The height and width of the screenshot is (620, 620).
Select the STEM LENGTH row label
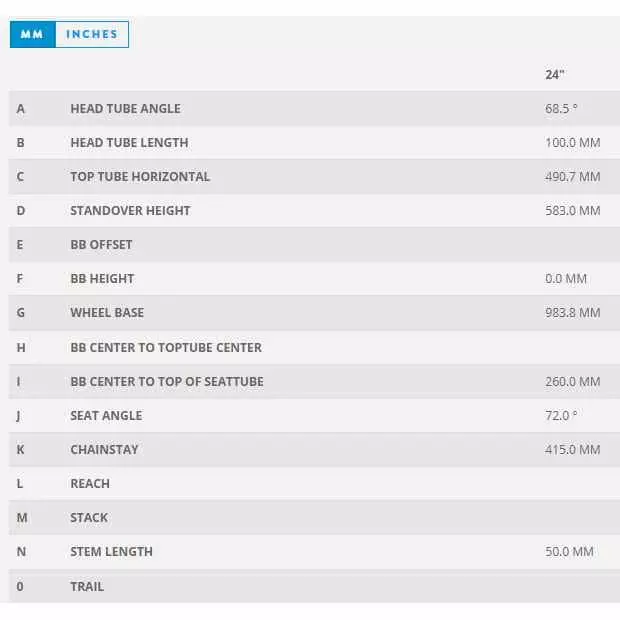pos(111,551)
